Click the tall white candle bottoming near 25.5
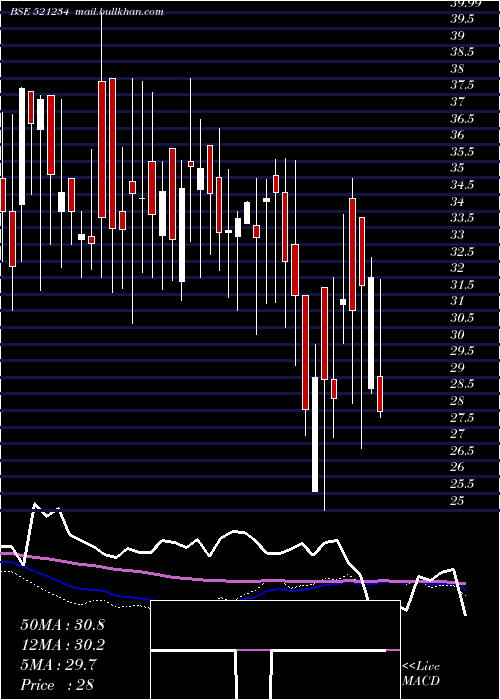500x700 pixels. click(x=315, y=434)
